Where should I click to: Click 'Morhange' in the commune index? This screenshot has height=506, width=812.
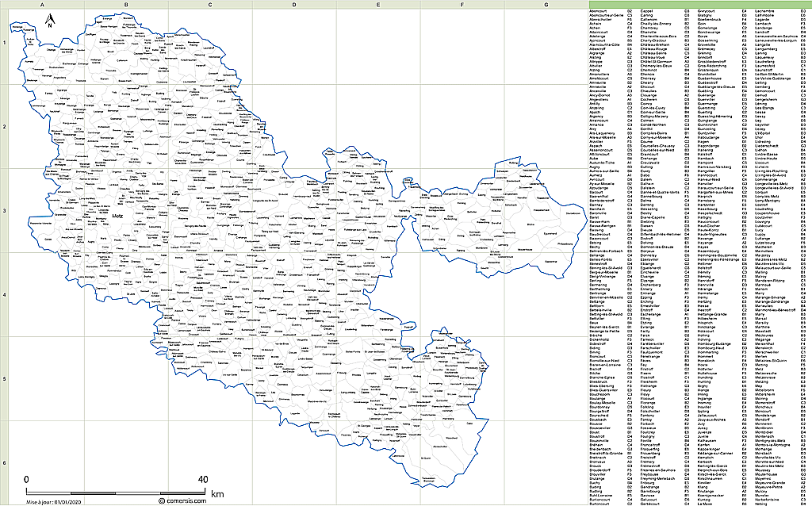[764, 449]
